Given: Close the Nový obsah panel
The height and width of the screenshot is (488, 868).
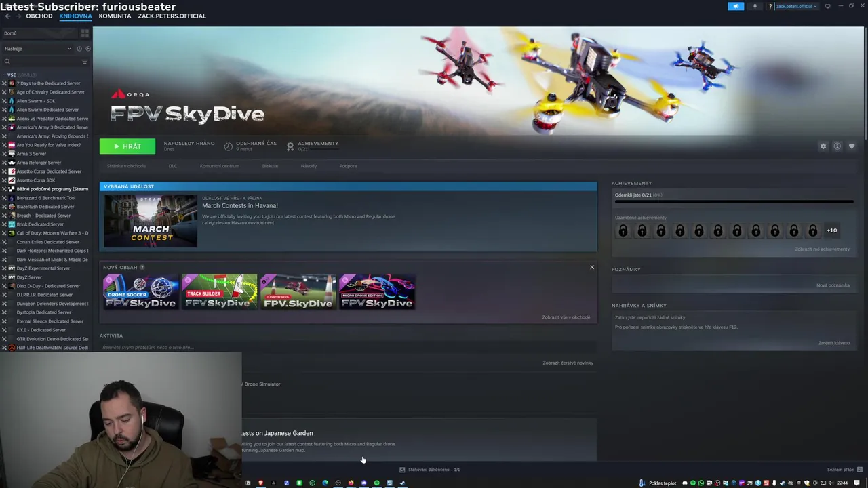Looking at the screenshot, I should coord(592,267).
